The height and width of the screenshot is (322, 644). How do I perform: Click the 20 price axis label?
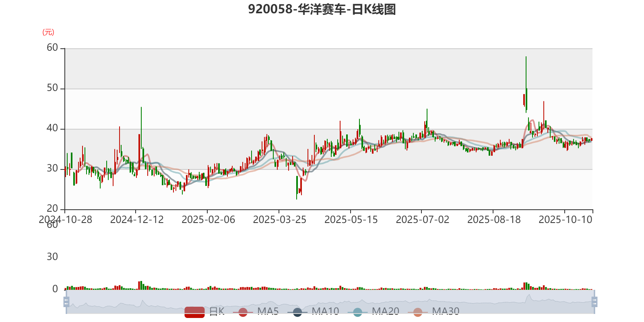pyautogui.click(x=52, y=209)
